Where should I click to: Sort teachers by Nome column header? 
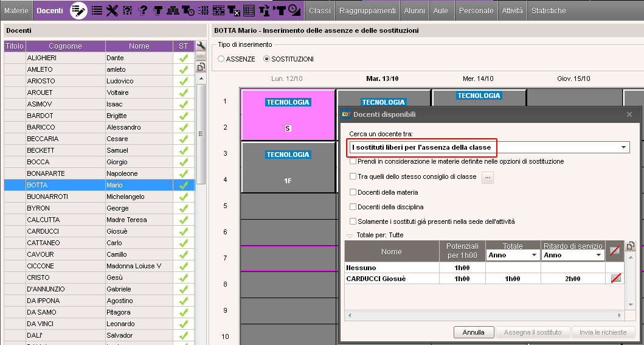click(139, 46)
